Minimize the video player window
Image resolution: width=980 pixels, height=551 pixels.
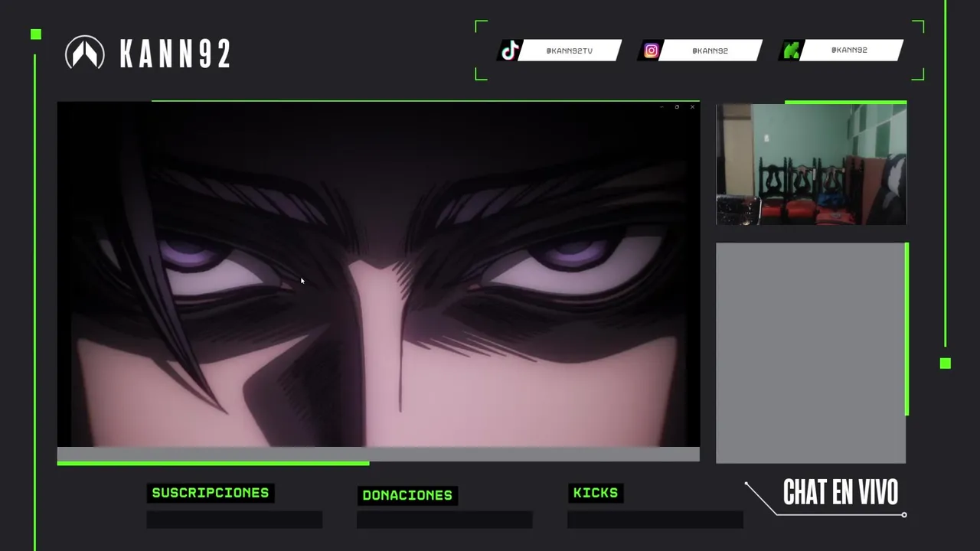(661, 107)
